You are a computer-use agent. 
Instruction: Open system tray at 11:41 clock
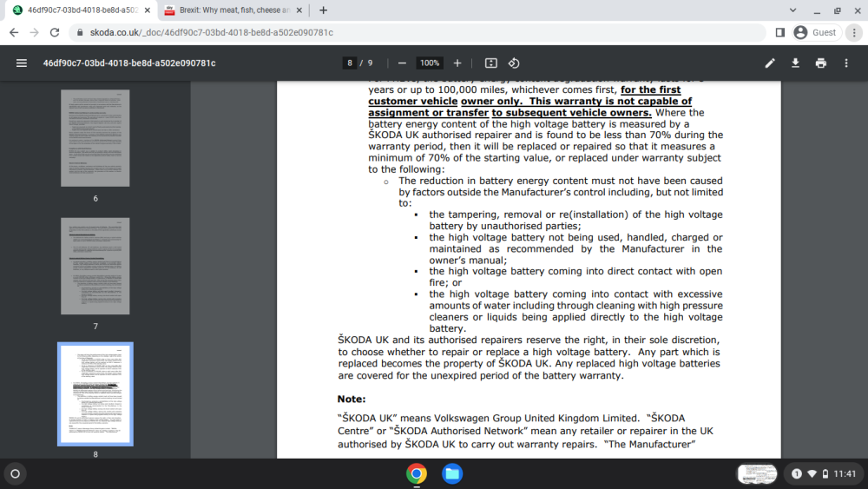(823, 473)
